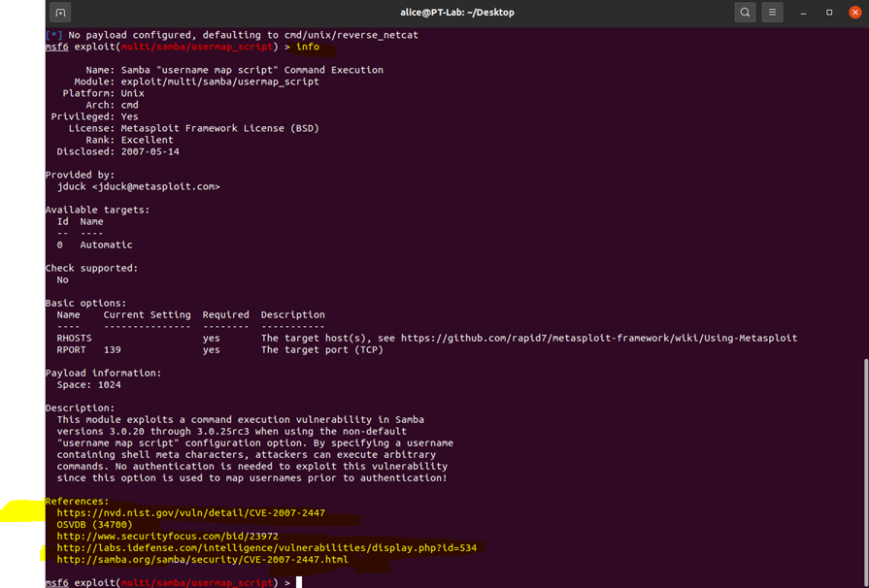
Task: Click the 'Description' column header in options
Action: [x=293, y=314]
